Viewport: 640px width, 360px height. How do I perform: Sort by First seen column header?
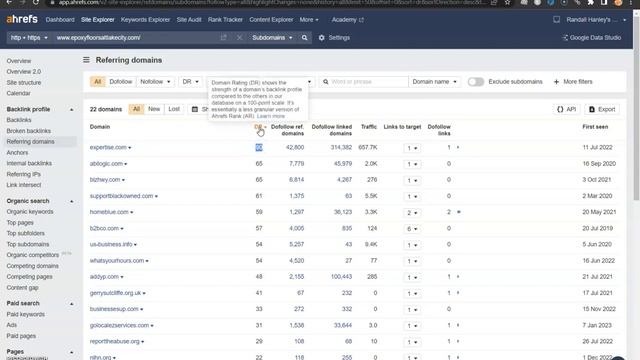pos(595,127)
